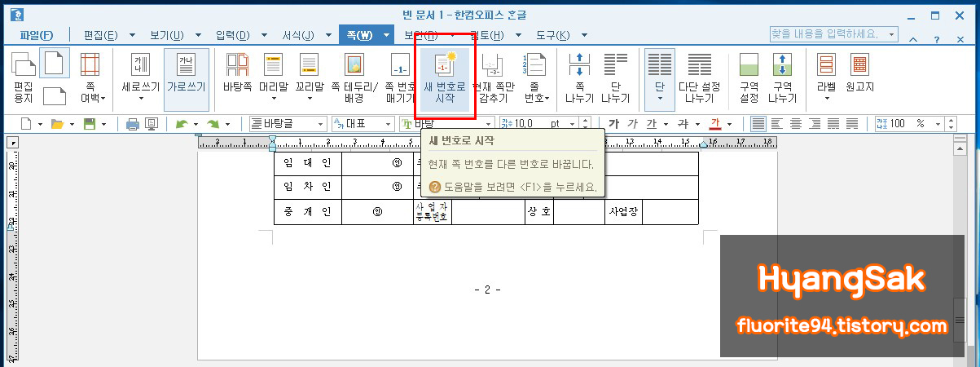
Task: Click the help question mark button
Action: tap(937, 38)
